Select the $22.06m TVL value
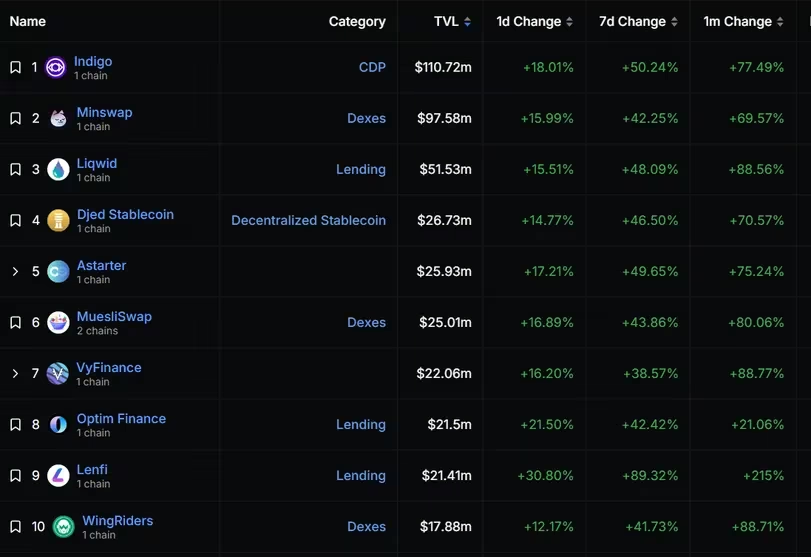This screenshot has height=557, width=811. tap(444, 373)
